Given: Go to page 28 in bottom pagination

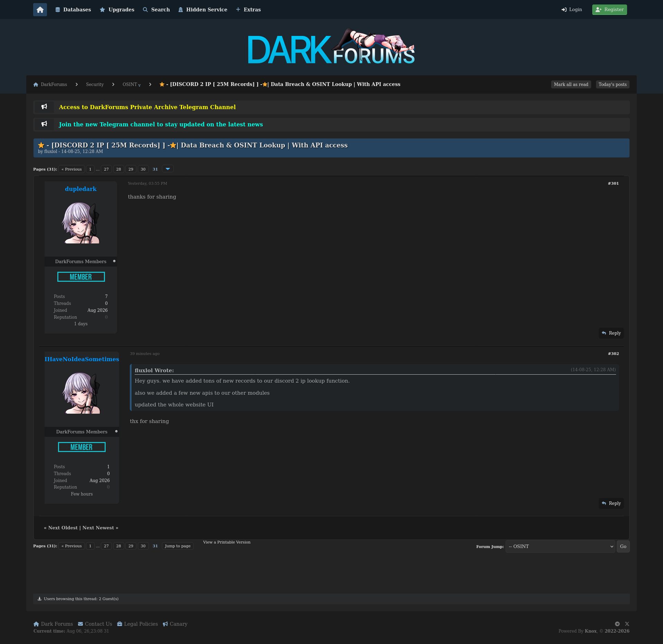Looking at the screenshot, I should click(118, 546).
